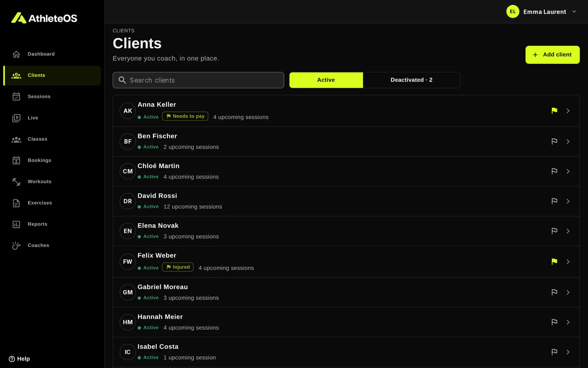Open Live via its play icon

click(x=16, y=118)
